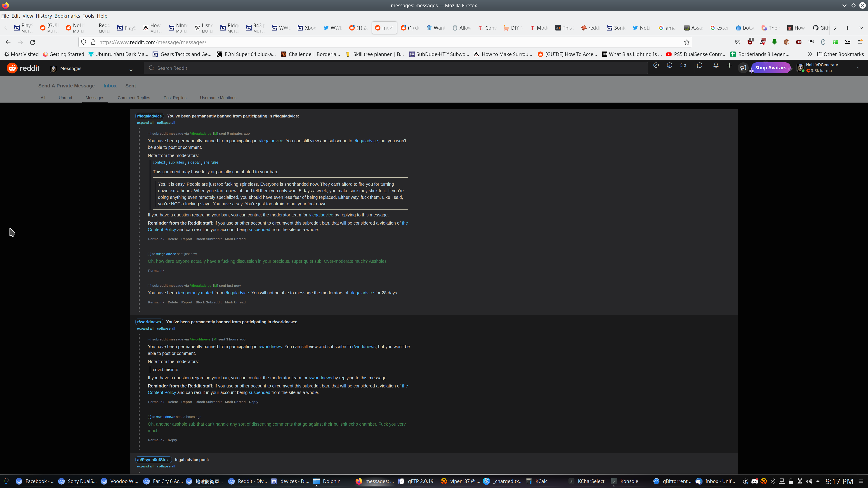Click the Shop Avatars button
The height and width of the screenshot is (488, 868).
(x=771, y=68)
